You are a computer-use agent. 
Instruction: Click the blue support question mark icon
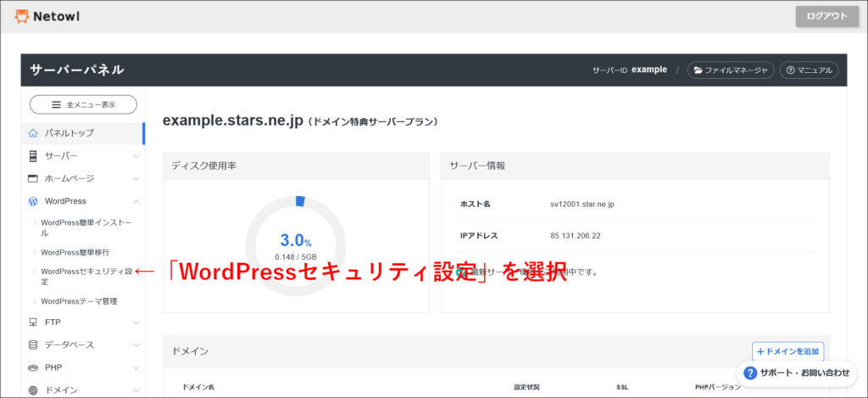(x=750, y=373)
